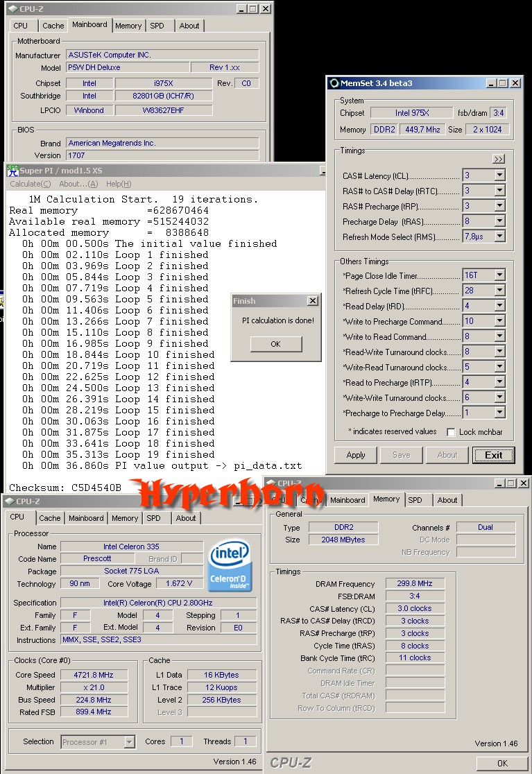Click About button in MemSet
The image size is (532, 774).
(x=447, y=455)
